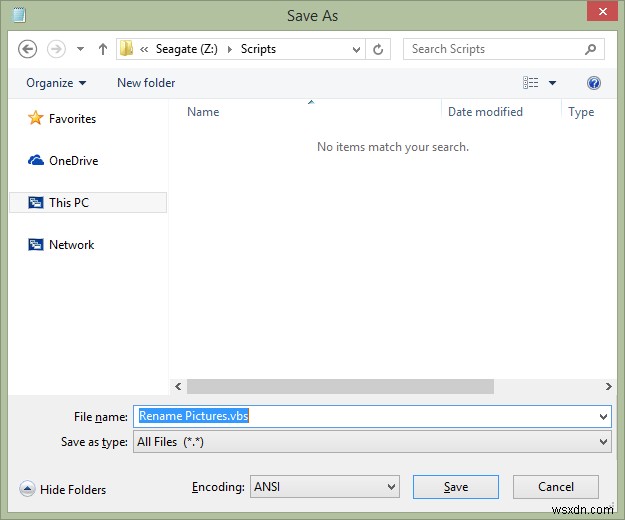
Task: Click the File name text field
Action: click(x=372, y=416)
